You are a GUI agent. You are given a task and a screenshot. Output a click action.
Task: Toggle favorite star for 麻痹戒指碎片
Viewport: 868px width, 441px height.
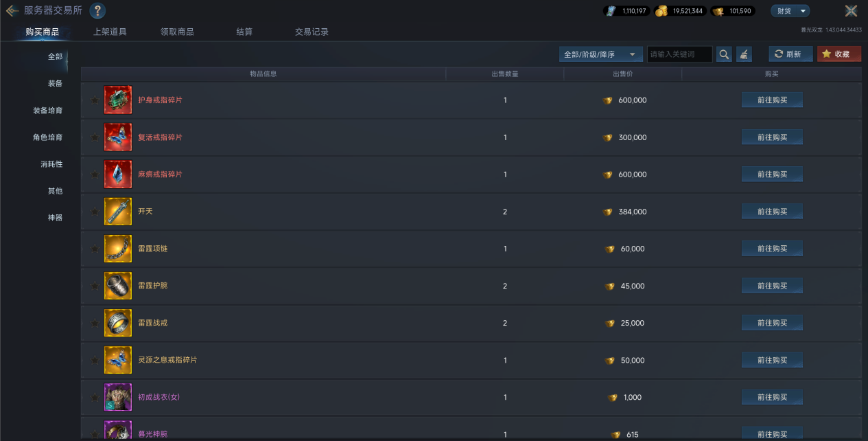click(x=94, y=174)
